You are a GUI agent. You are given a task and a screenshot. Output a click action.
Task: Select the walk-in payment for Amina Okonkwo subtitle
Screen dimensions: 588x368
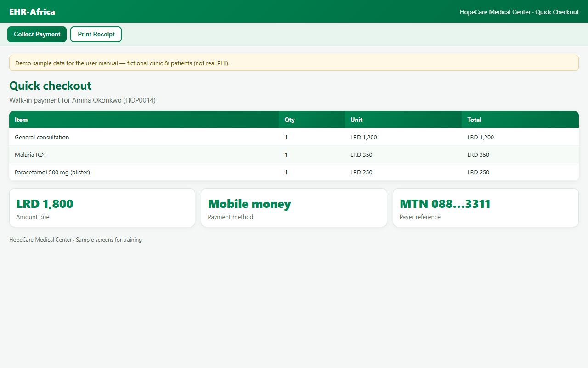82,100
